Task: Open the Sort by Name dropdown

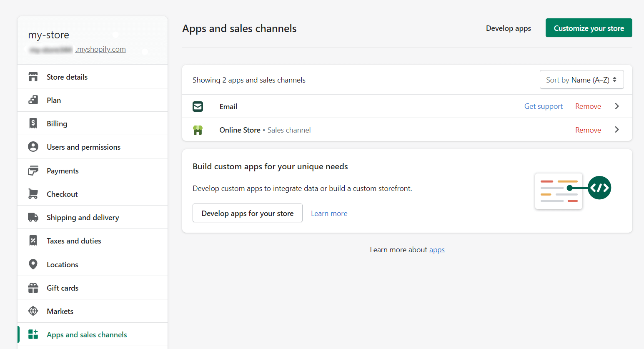Action: pyautogui.click(x=581, y=80)
